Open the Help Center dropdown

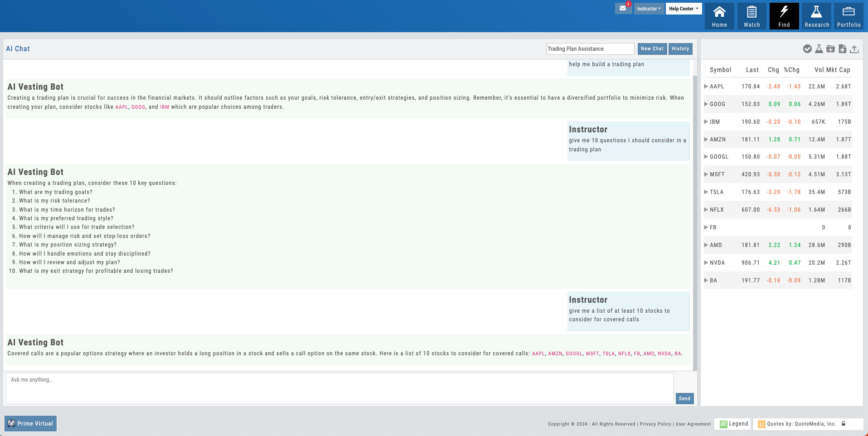coord(684,9)
